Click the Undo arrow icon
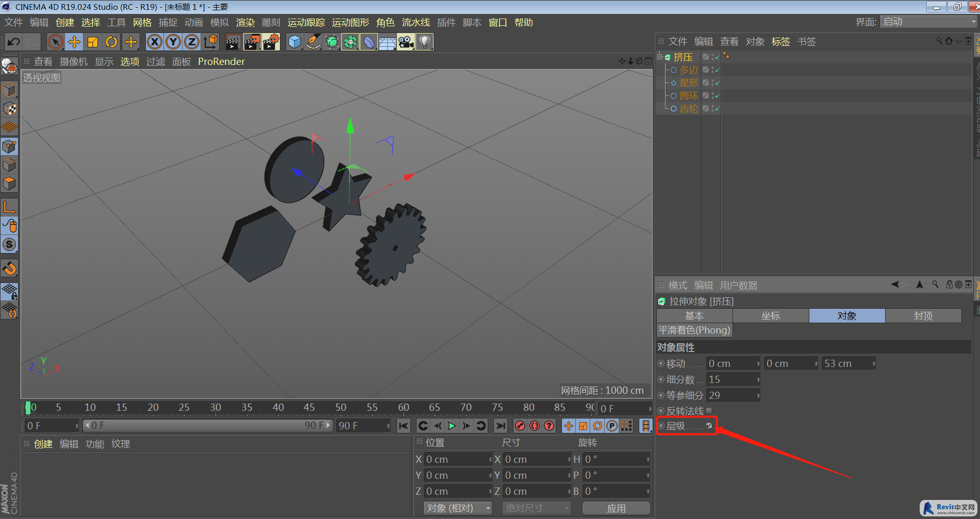 pyautogui.click(x=14, y=42)
